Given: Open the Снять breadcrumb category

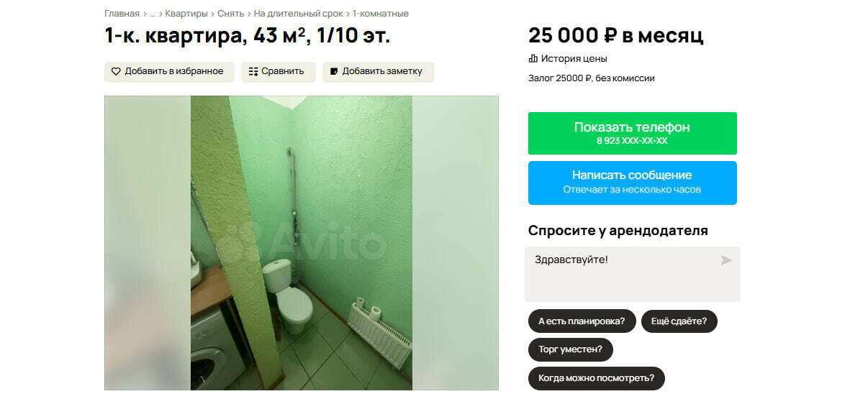Looking at the screenshot, I should coord(231,14).
